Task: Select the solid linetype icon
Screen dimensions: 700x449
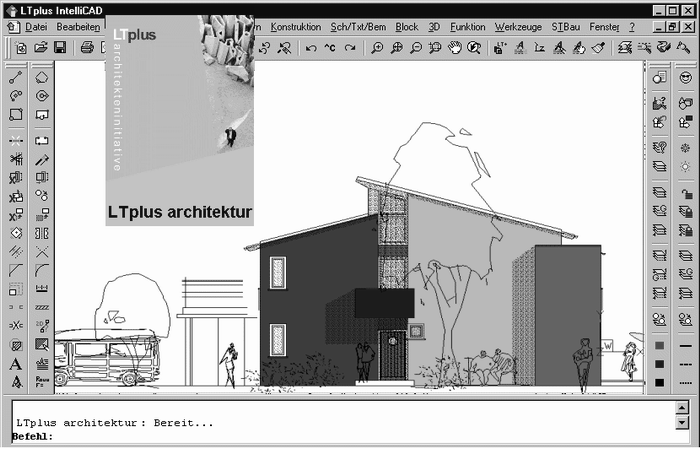Action: pyautogui.click(x=685, y=345)
